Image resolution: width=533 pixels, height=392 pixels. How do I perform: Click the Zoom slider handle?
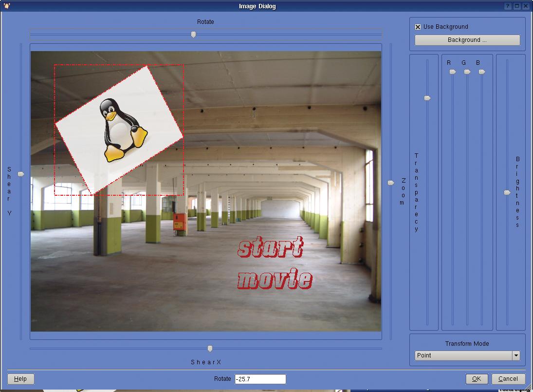click(x=391, y=183)
